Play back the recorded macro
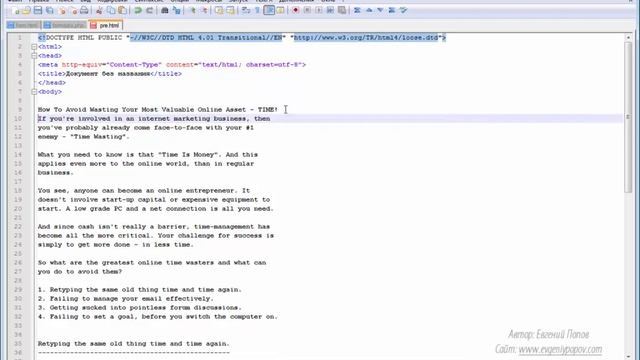This screenshot has height=360, width=640. click(319, 10)
